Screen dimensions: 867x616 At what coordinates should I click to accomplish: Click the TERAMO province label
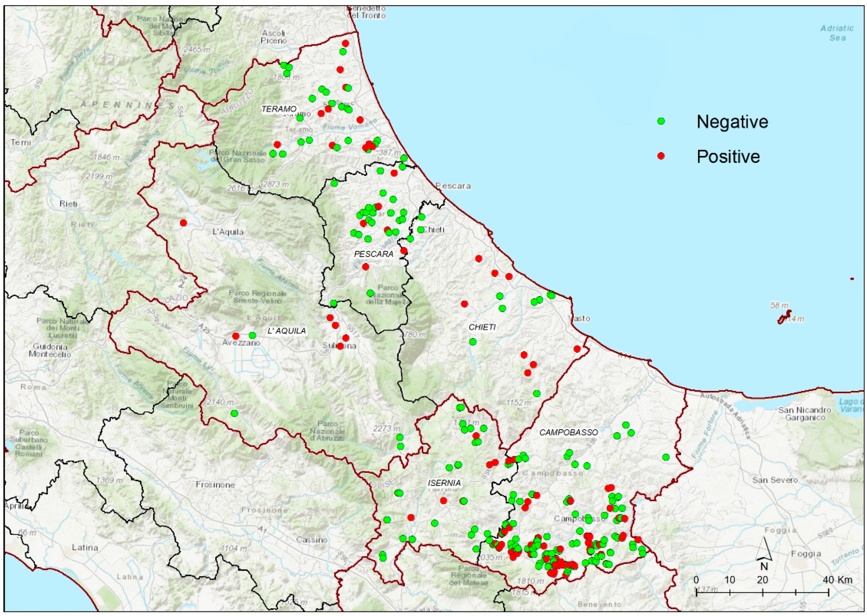[x=279, y=109]
